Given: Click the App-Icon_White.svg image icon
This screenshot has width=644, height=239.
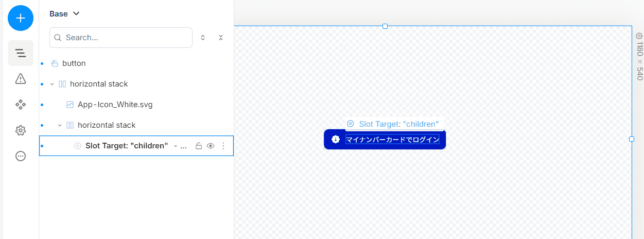Looking at the screenshot, I should [x=70, y=105].
